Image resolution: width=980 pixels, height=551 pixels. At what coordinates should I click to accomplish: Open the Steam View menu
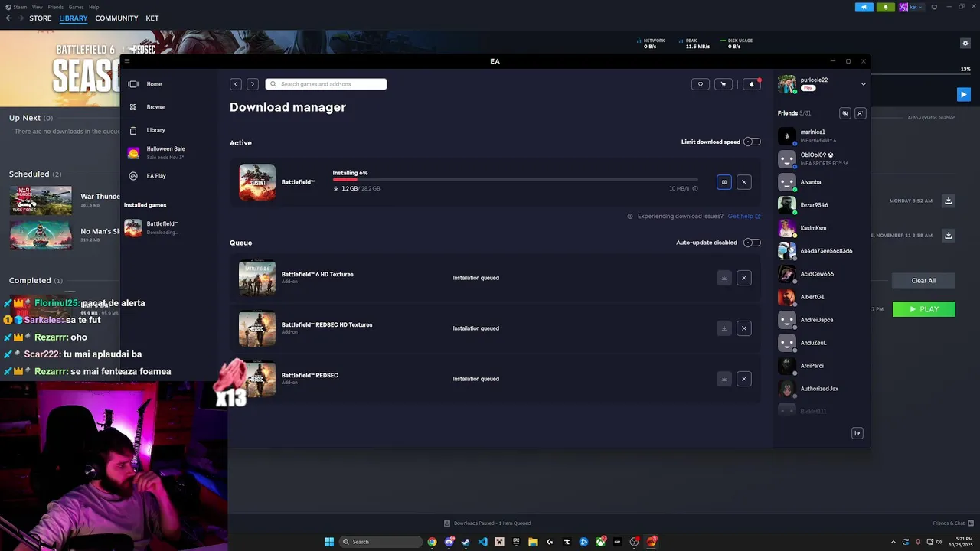(x=38, y=7)
